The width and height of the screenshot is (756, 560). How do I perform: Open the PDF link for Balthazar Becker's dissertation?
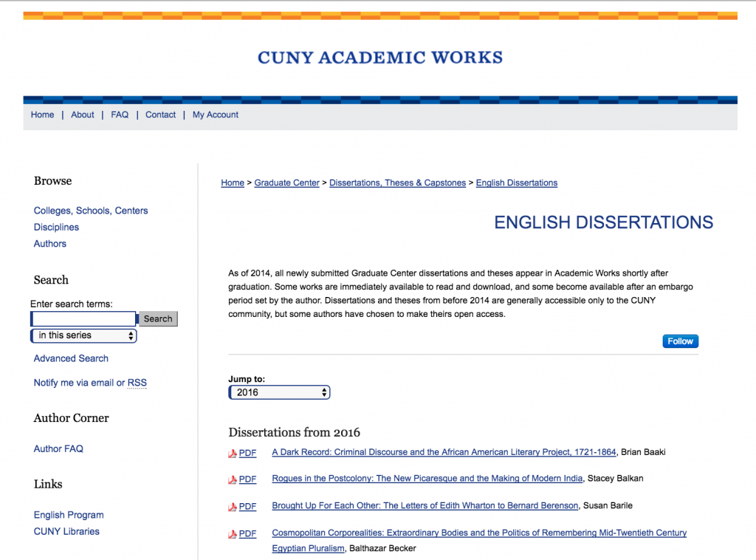247,533
